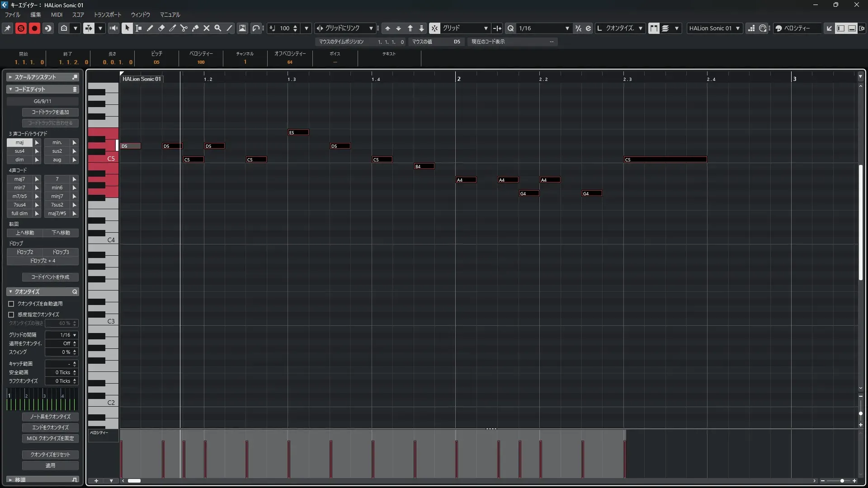Image resolution: width=868 pixels, height=488 pixels.
Task: Open the トランスポート menu
Action: [x=108, y=14]
